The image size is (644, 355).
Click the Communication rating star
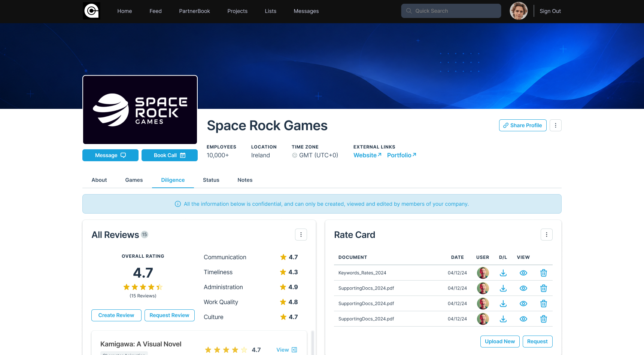(x=283, y=257)
